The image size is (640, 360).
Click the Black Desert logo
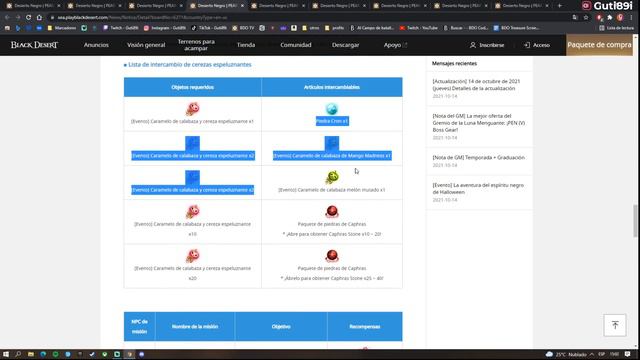[34, 45]
